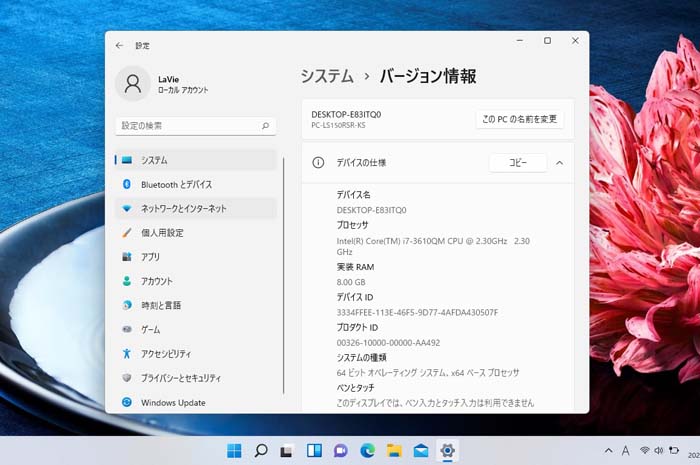Click DESKTOP-E83ITQ0 under デバイス名

pos(371,210)
